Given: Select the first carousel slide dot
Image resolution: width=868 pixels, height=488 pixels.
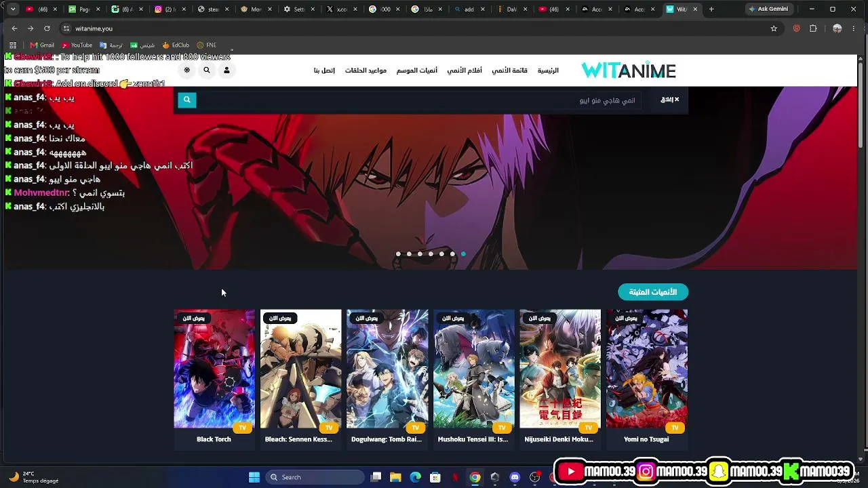Looking at the screenshot, I should 398,254.
